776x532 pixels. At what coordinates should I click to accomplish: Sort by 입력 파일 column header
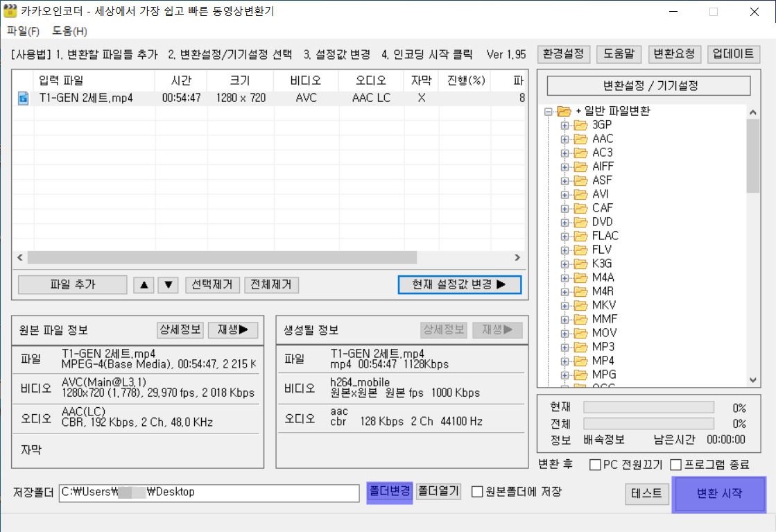click(94, 80)
